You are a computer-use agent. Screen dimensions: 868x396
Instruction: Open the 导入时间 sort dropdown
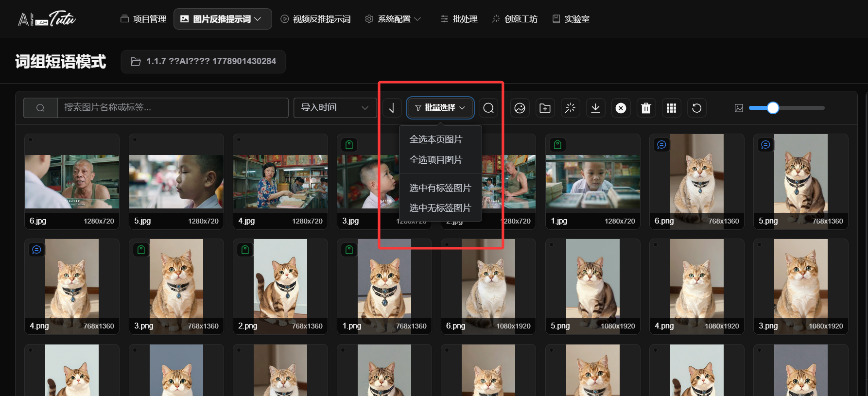coord(335,108)
